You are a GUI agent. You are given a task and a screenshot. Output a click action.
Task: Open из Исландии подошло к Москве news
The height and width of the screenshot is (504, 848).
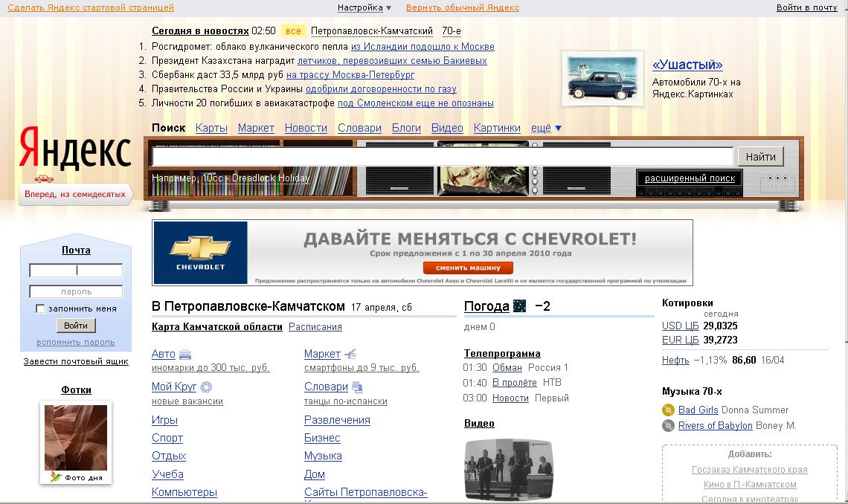[423, 46]
